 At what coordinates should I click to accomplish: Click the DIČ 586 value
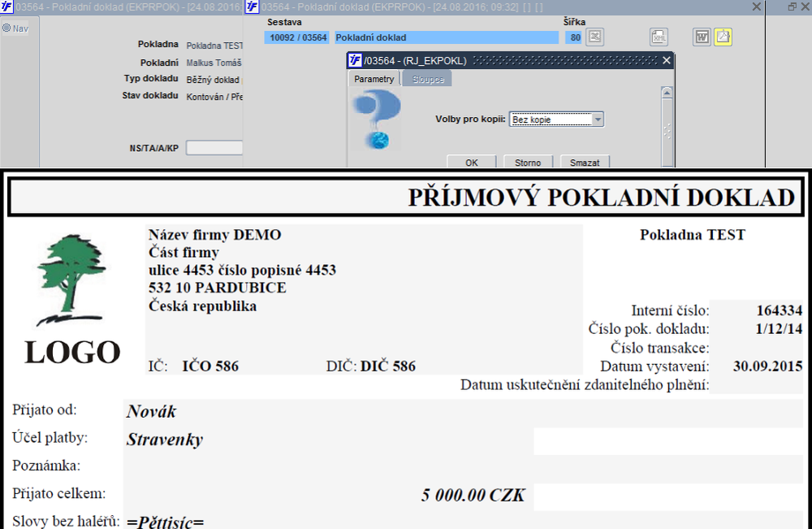click(x=388, y=366)
